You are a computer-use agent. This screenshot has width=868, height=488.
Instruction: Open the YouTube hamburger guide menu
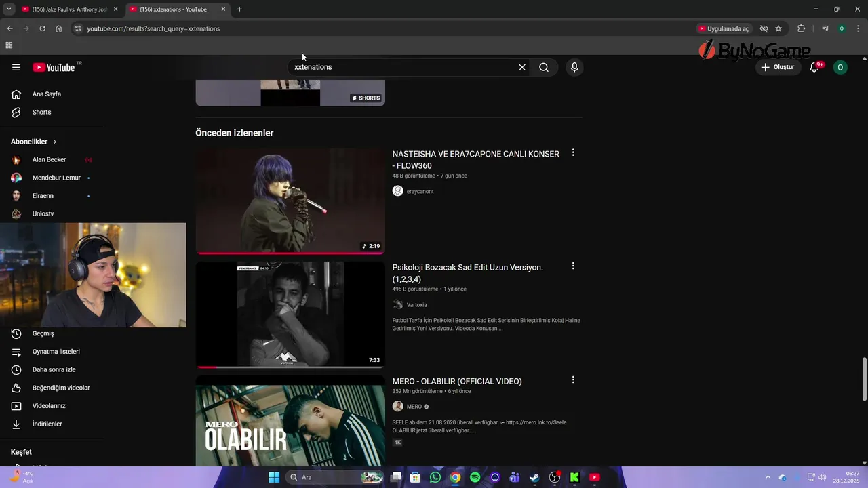[x=16, y=67]
